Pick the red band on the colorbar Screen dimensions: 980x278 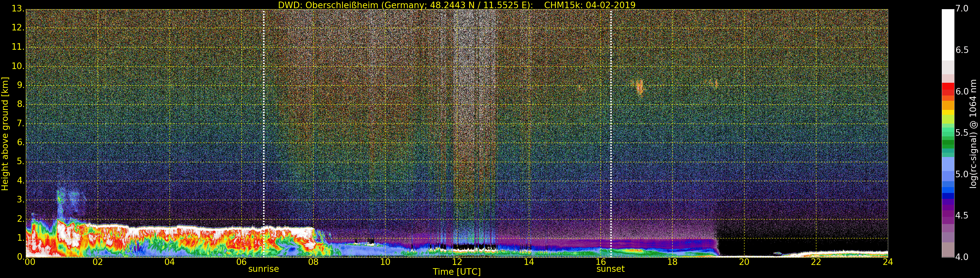tap(948, 89)
